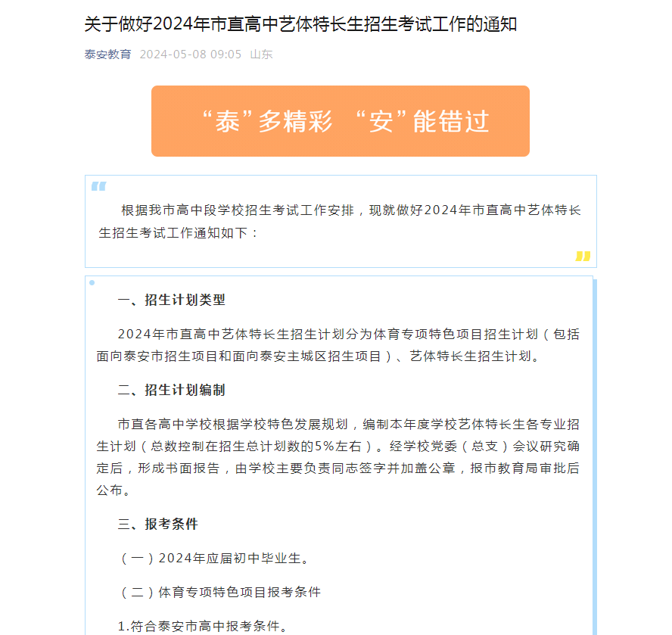This screenshot has height=635, width=672.
Task: Click the text 艺体特长生招生计划 in section one
Action: [471, 356]
